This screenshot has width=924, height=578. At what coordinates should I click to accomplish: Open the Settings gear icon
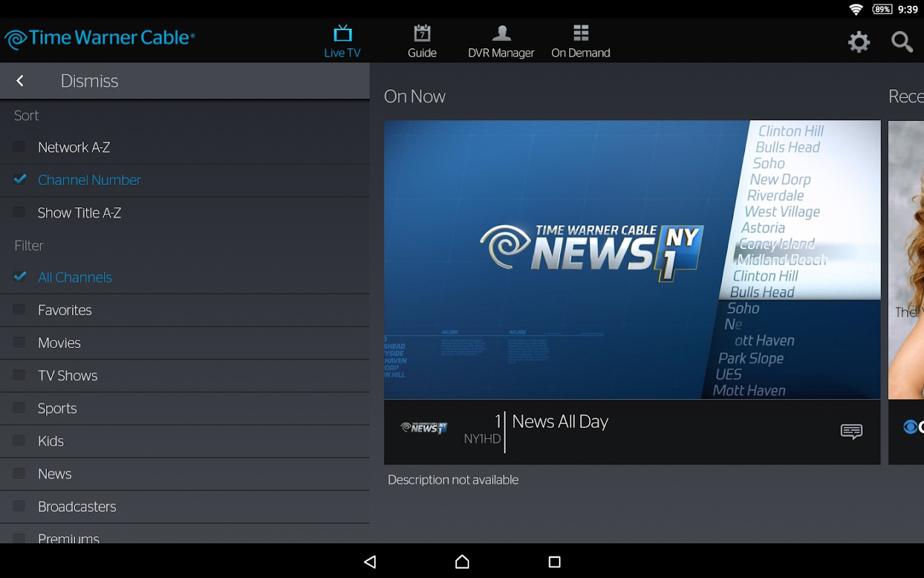(859, 42)
